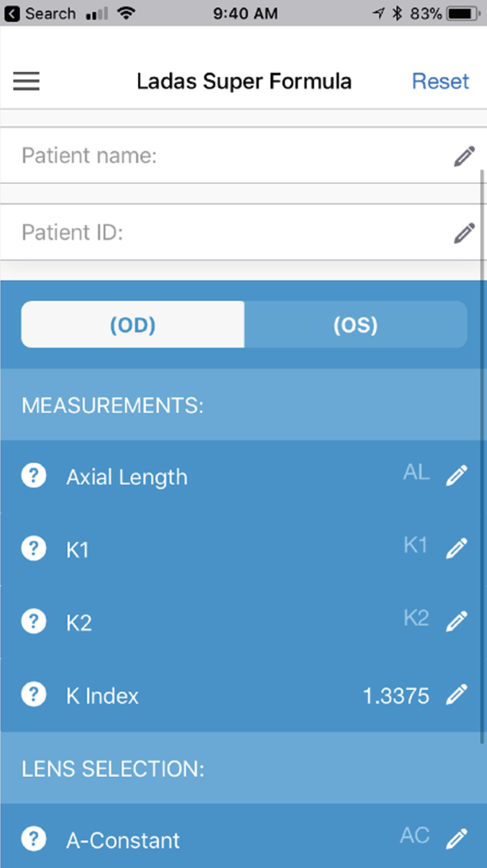The image size is (487, 868).
Task: Show help for K2
Action: pos(33,622)
